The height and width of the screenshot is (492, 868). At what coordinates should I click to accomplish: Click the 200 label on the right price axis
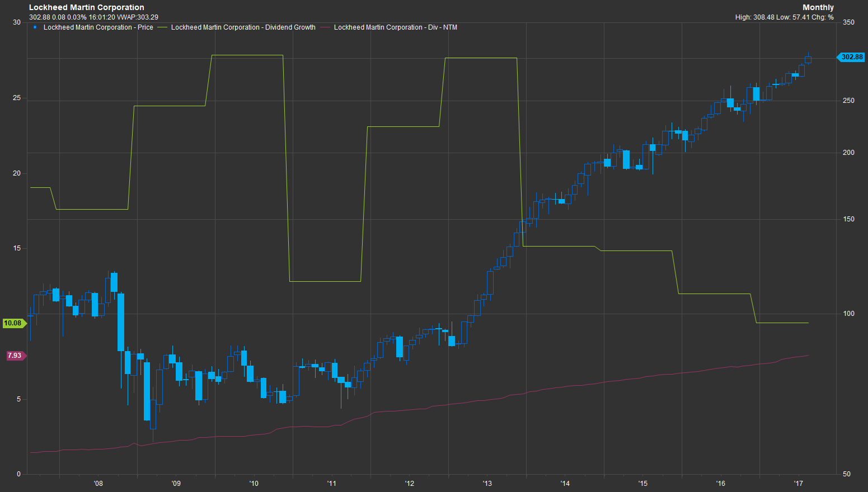pyautogui.click(x=848, y=153)
